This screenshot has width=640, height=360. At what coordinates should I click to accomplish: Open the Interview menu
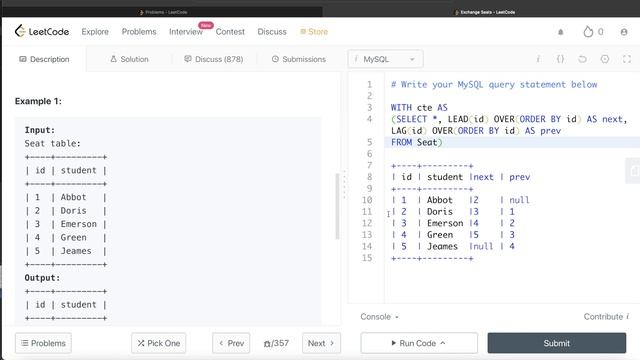(x=186, y=32)
